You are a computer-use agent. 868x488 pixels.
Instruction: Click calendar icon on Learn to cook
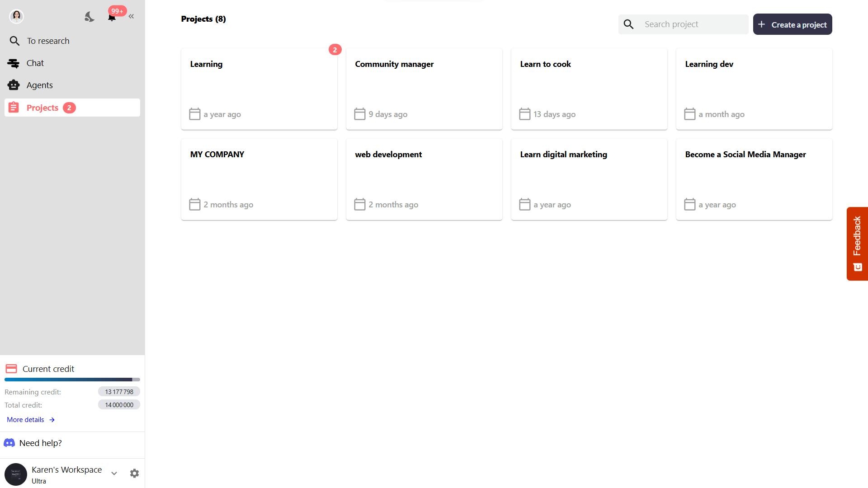coord(524,114)
